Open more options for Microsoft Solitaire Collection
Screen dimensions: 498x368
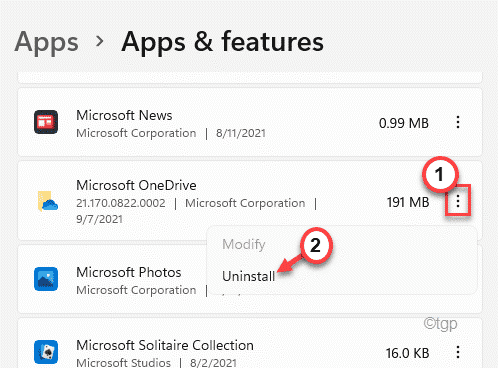[x=458, y=352]
